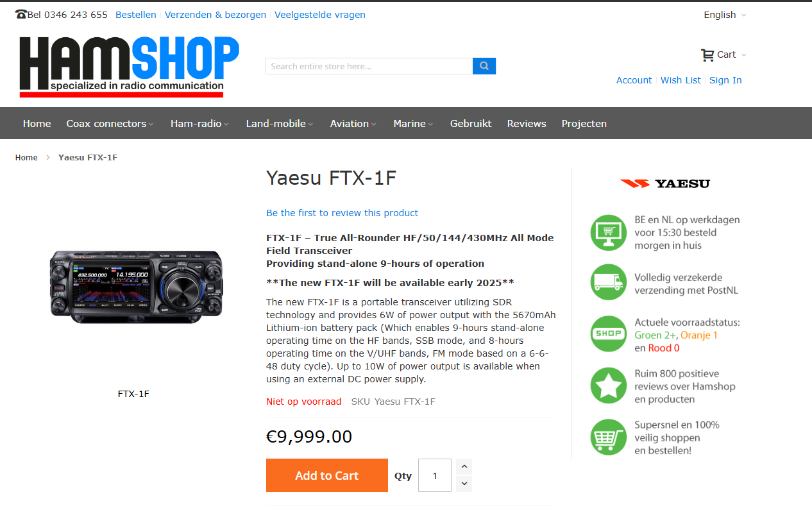Increase quantity with the up arrow
The height and width of the screenshot is (508, 812).
[464, 467]
